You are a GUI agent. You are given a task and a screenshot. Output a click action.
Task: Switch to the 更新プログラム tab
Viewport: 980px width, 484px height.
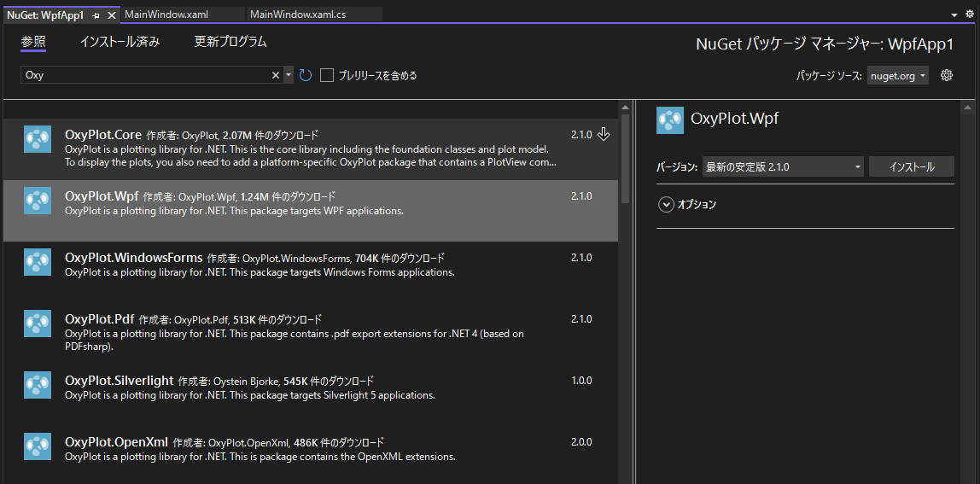point(230,42)
